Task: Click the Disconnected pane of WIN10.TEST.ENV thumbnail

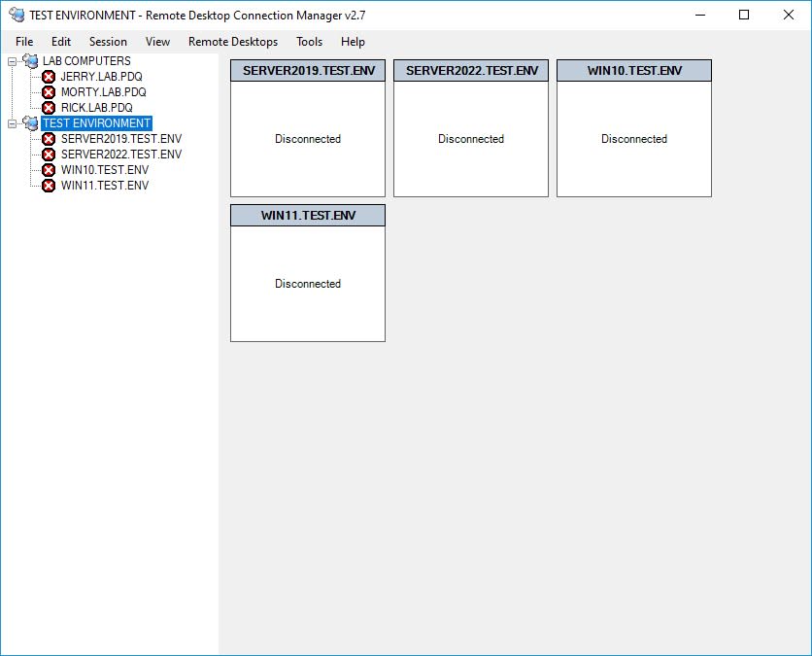Action: 634,139
